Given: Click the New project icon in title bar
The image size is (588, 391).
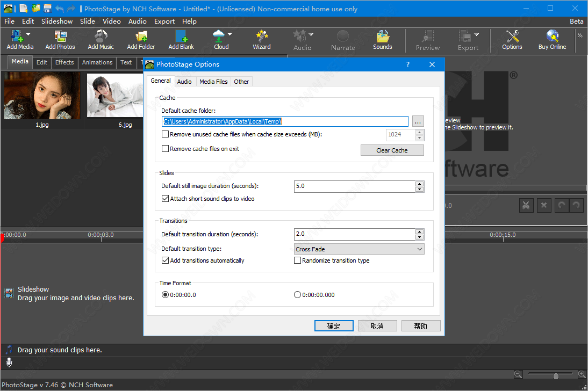Looking at the screenshot, I should (24, 8).
